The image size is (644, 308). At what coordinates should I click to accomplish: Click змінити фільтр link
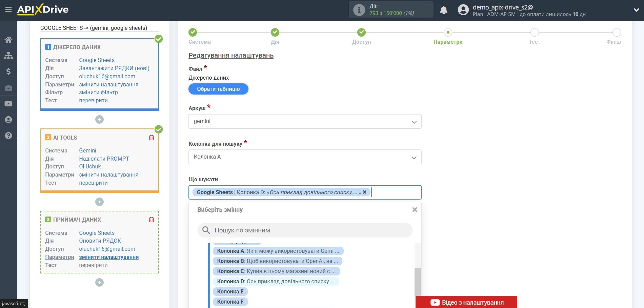98,92
